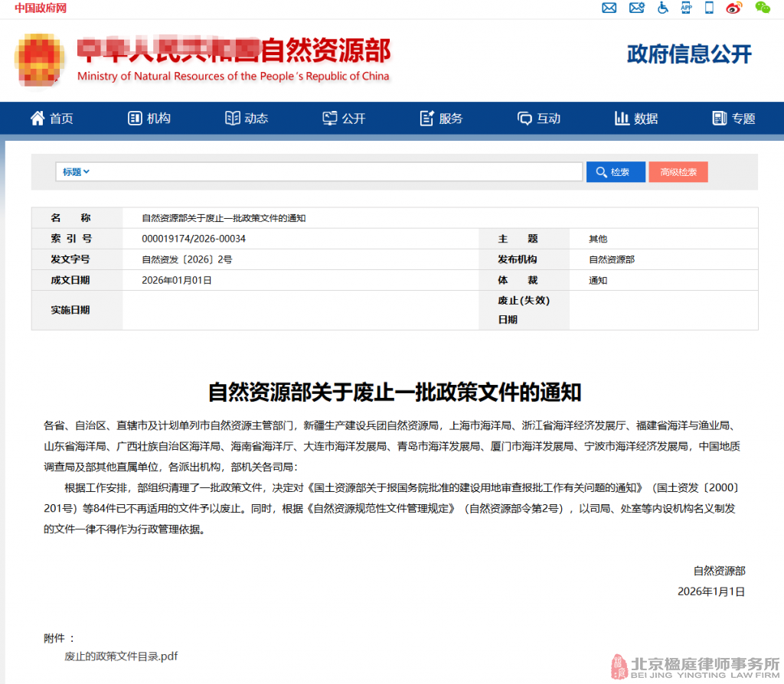Click the magnifier icon in 检索 button

click(602, 172)
